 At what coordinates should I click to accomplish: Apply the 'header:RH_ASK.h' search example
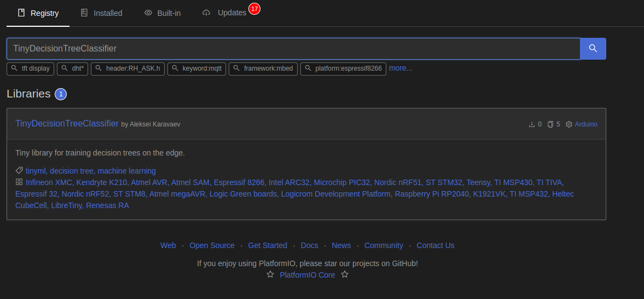coord(127,68)
